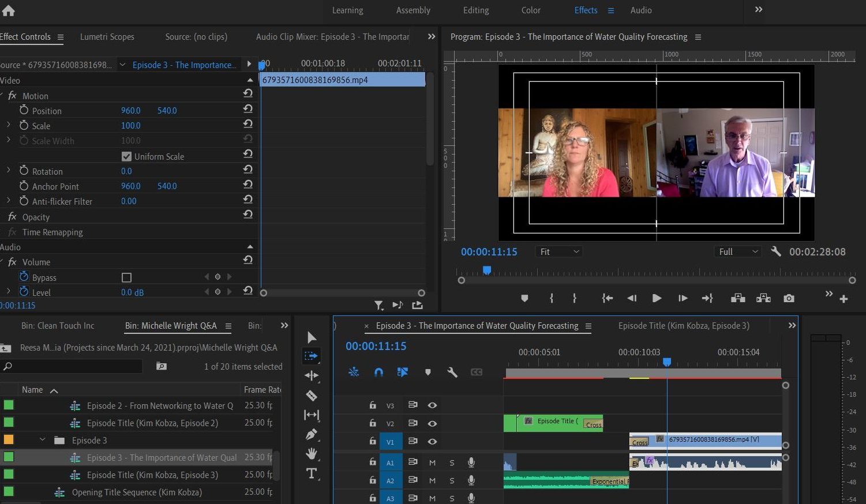
Task: Open Bin: Clean Touch Inc tab
Action: click(x=58, y=325)
